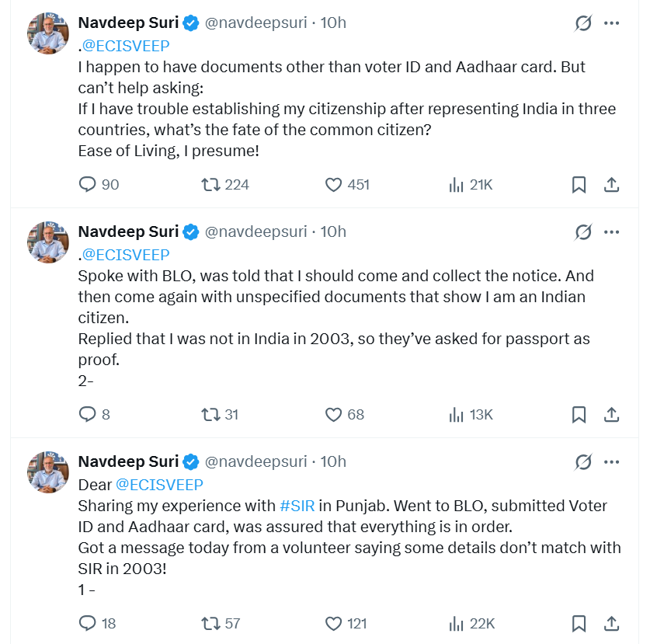Image resolution: width=650 pixels, height=644 pixels.
Task: Open the #SIR hashtag link
Action: click(297, 506)
